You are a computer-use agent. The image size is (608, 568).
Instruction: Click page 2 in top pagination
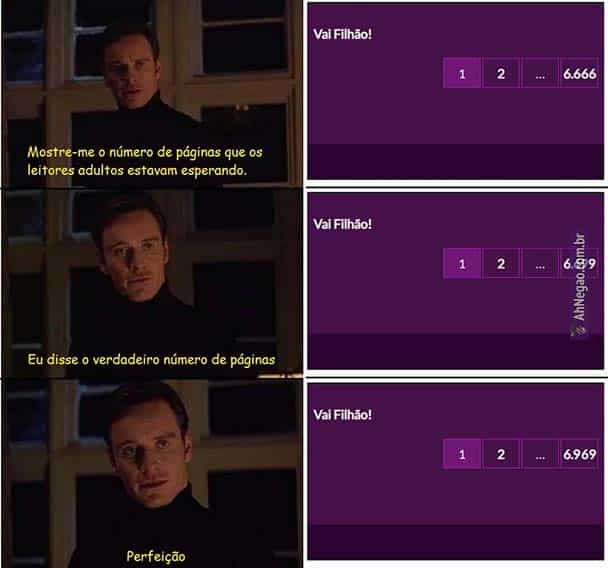pyautogui.click(x=501, y=73)
